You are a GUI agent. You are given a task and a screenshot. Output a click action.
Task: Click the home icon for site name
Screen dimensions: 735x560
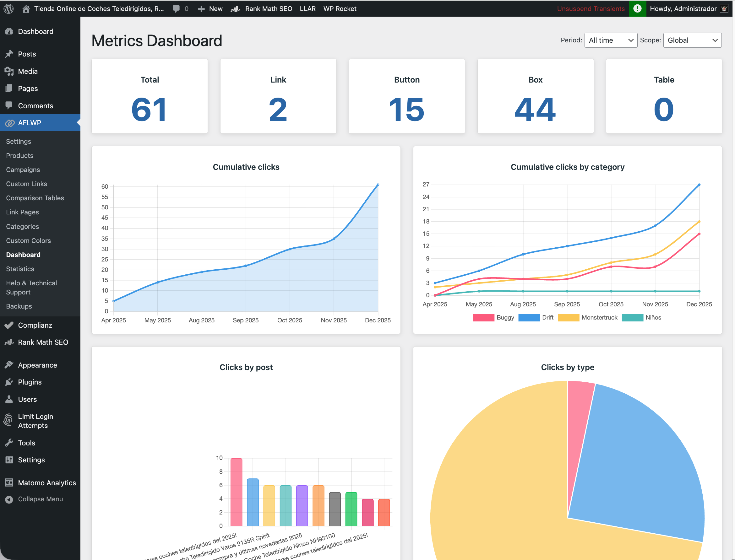click(26, 9)
